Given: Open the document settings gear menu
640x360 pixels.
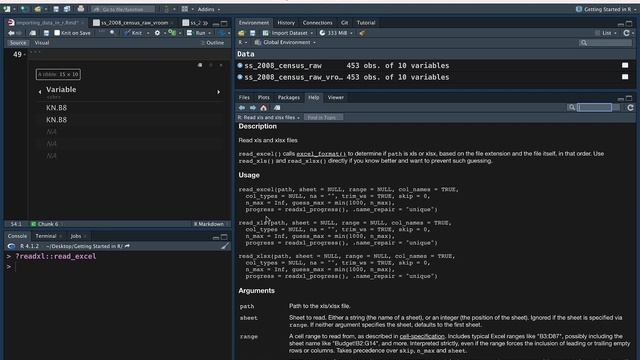Looking at the screenshot, I should [157, 33].
